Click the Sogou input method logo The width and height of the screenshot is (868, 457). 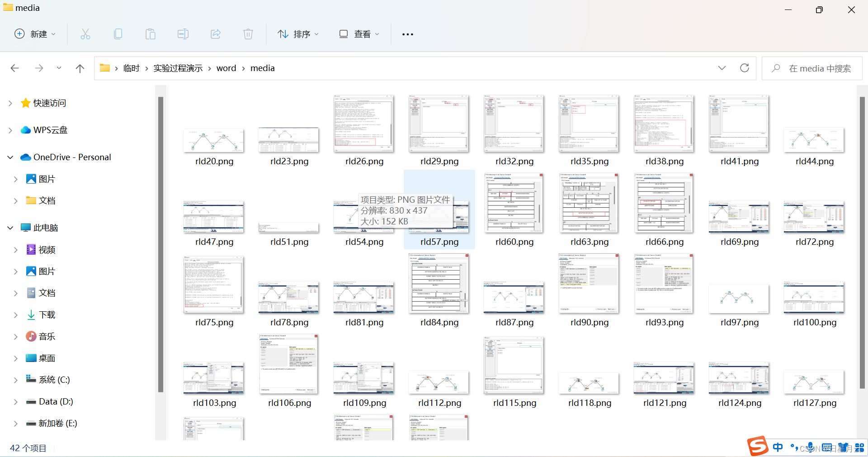click(758, 446)
